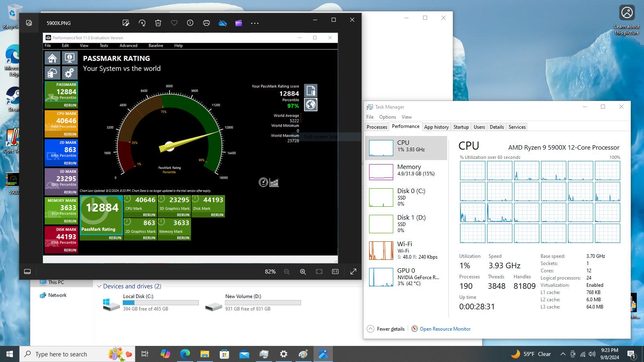Rotate the 5900X.PNG picture in Photos

142,23
